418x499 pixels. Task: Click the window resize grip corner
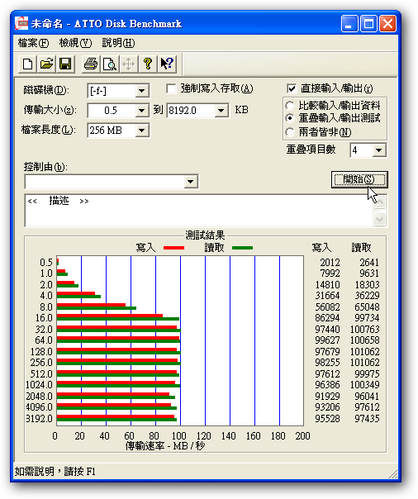pyautogui.click(x=393, y=474)
